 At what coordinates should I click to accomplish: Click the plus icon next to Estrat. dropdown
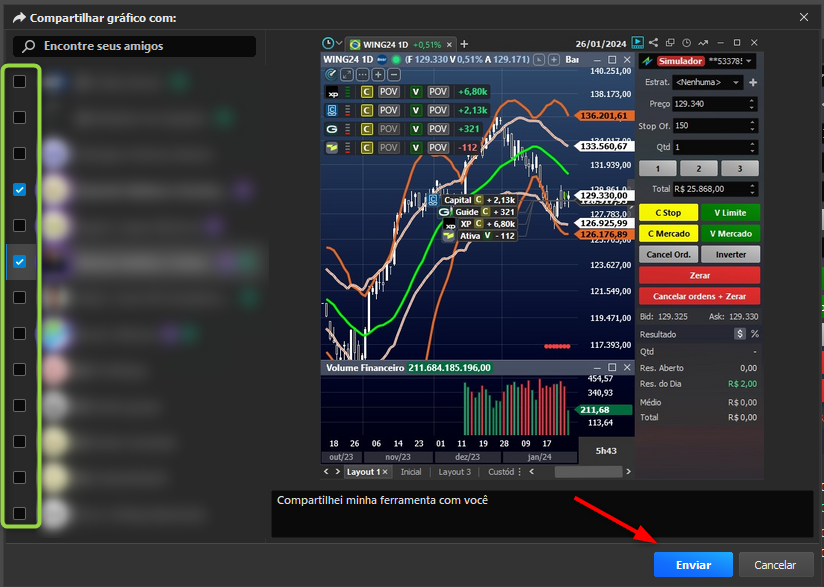click(x=753, y=83)
